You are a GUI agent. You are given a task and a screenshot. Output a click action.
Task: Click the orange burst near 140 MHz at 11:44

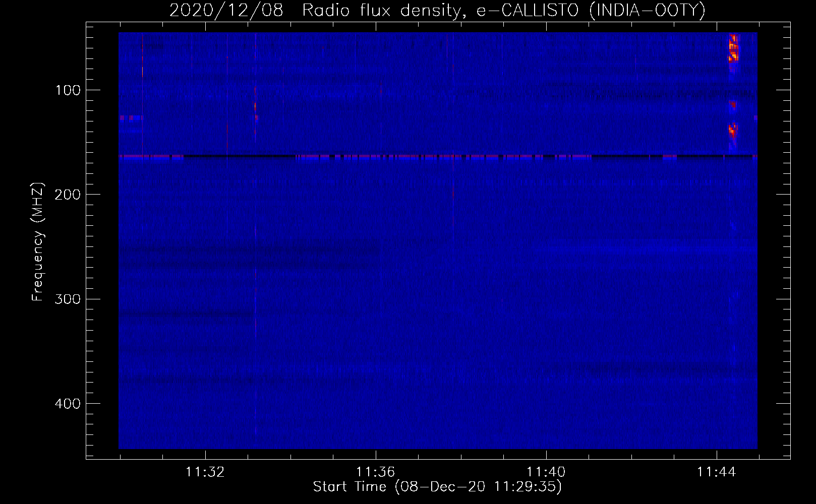point(733,131)
